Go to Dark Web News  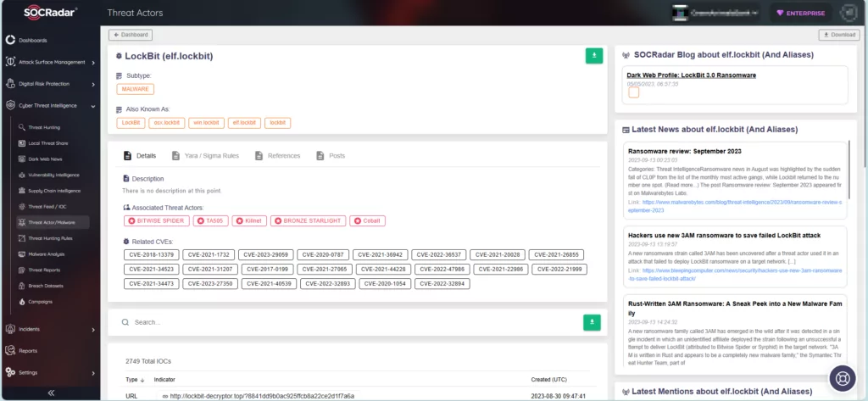[x=45, y=159]
